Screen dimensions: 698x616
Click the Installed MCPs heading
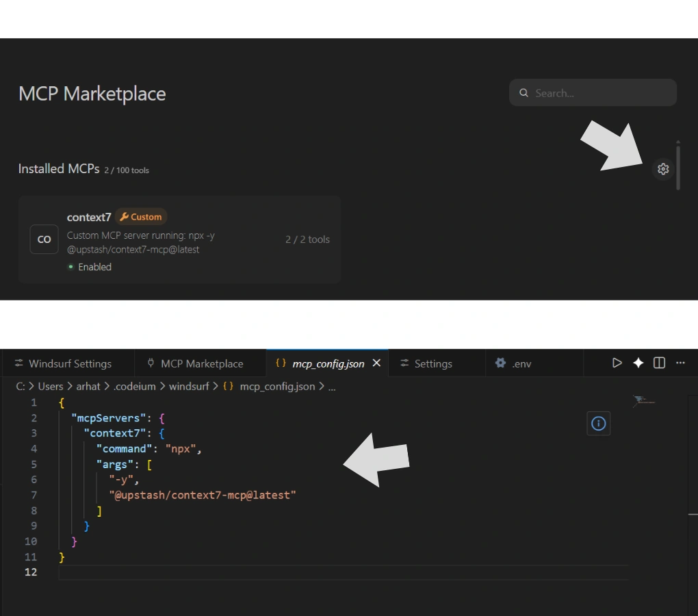click(59, 168)
